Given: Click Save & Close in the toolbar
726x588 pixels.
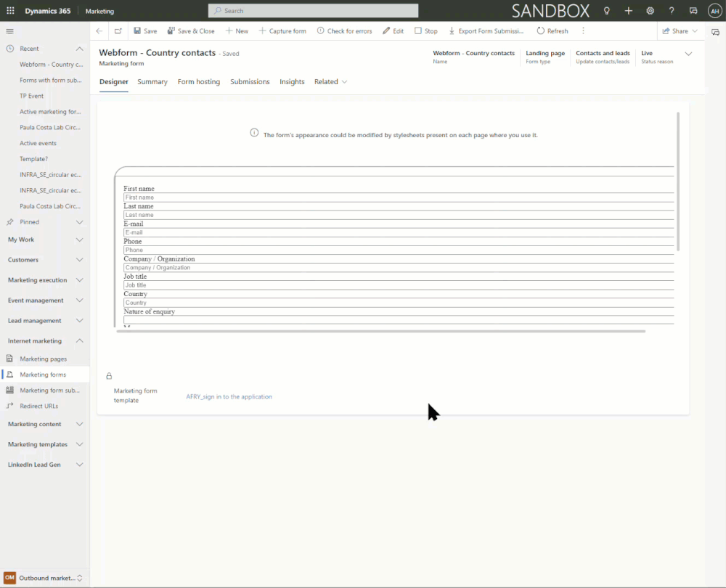Looking at the screenshot, I should (191, 30).
